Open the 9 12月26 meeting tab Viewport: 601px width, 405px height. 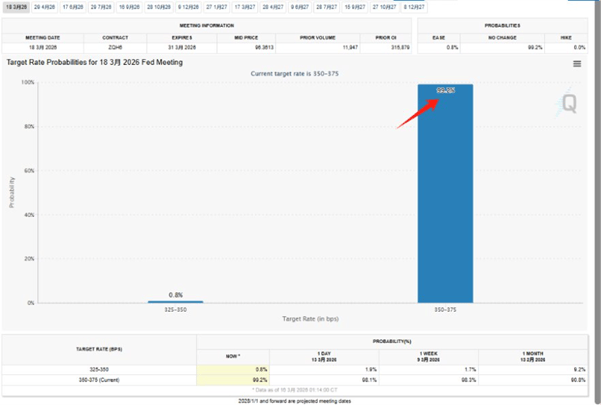point(189,6)
